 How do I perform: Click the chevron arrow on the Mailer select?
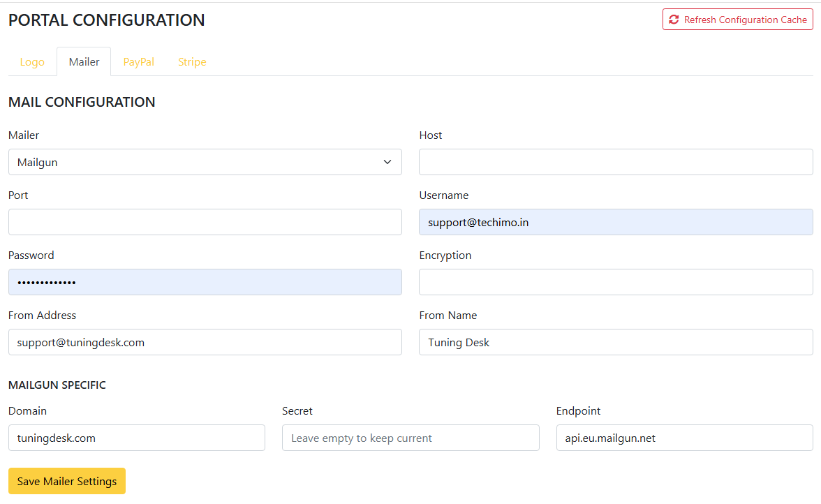(387, 162)
